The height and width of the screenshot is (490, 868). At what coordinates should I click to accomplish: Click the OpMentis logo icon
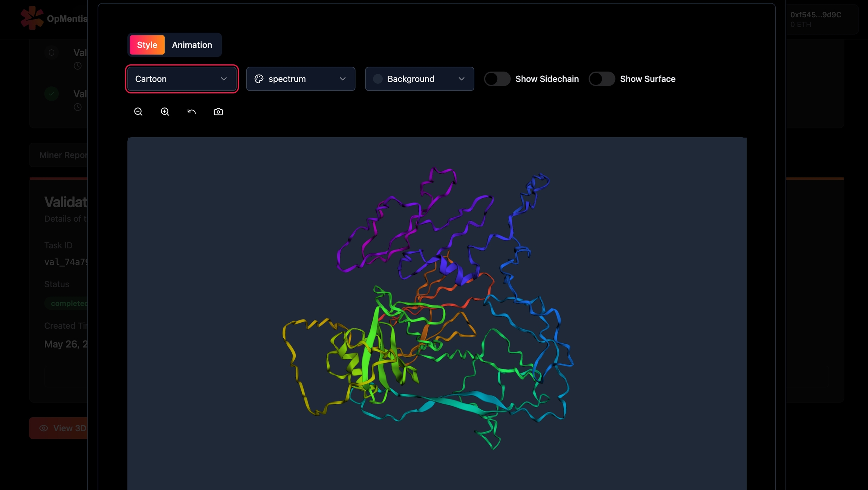pyautogui.click(x=32, y=18)
